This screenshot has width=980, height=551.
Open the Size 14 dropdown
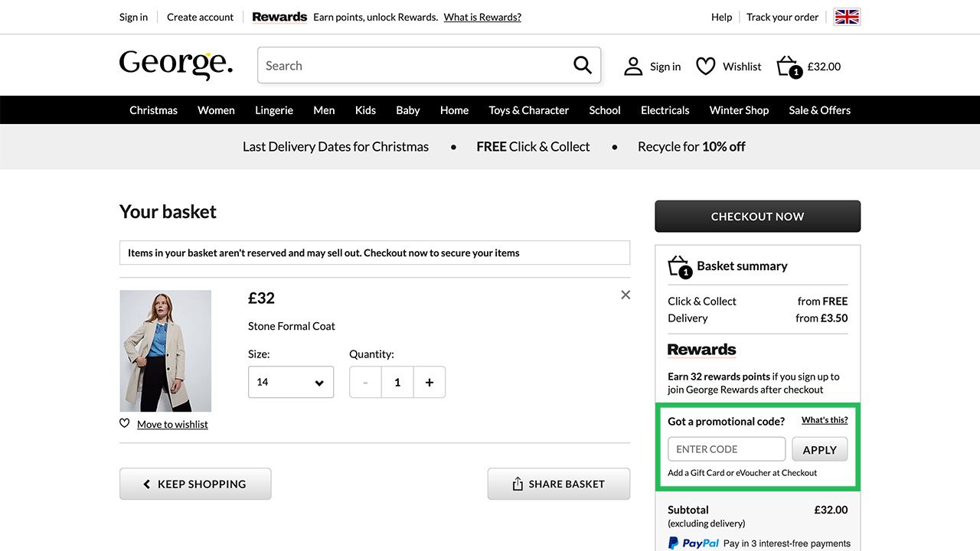coord(291,382)
